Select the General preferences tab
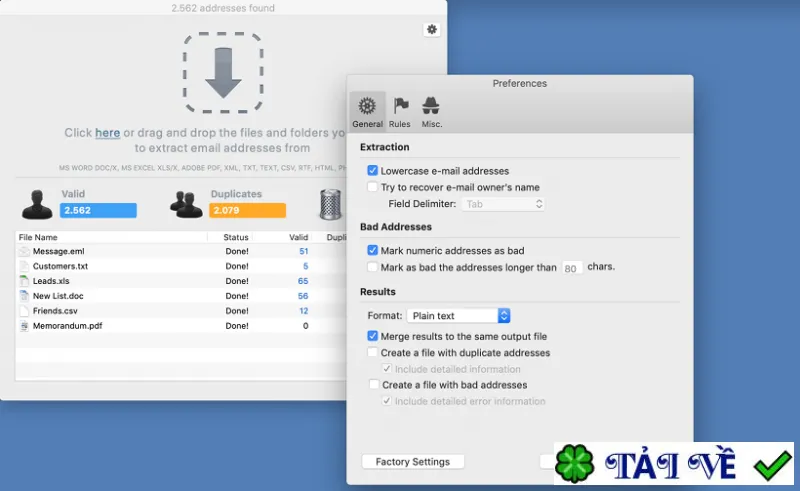800x491 pixels. 367,112
